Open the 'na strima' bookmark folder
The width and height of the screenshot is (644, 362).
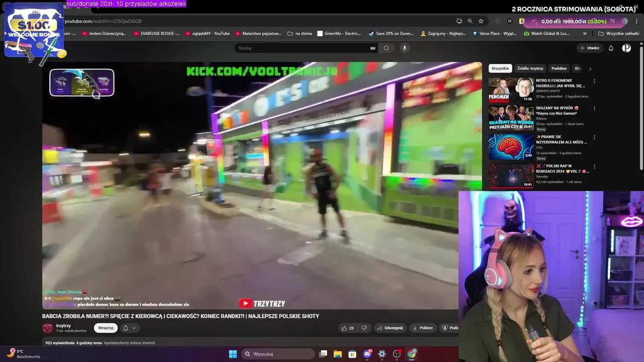click(x=300, y=34)
